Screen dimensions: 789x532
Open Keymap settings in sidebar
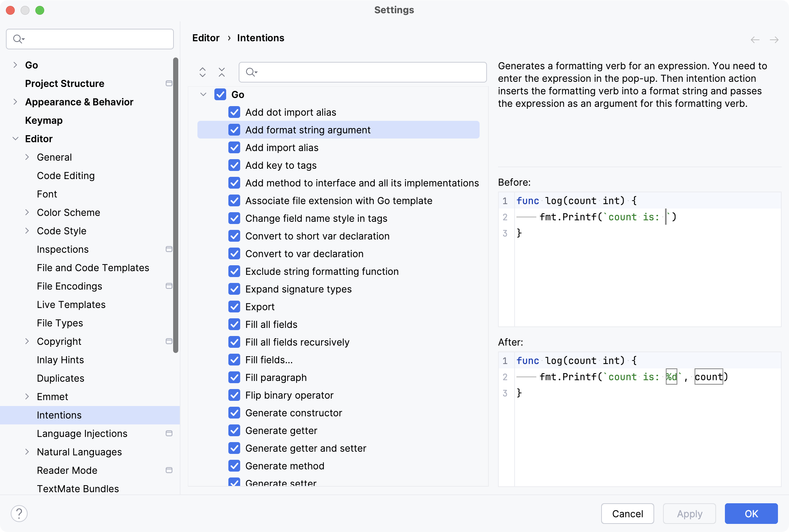(x=43, y=120)
